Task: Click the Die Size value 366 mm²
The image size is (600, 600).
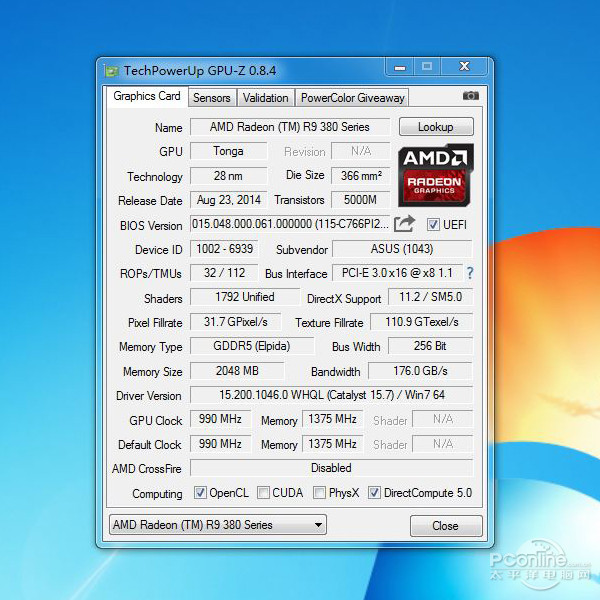Action: click(361, 176)
